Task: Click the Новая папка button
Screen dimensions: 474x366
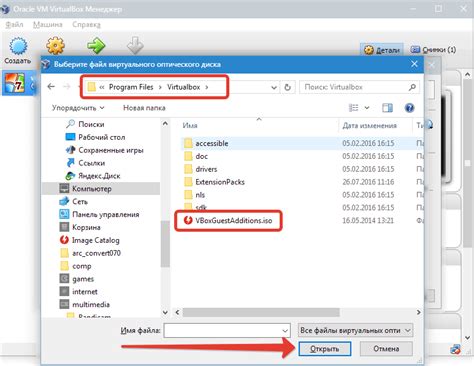Action: 144,108
